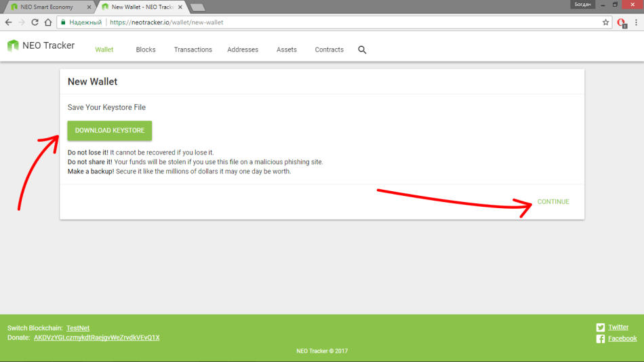644x362 pixels.
Task: Select the New Wallet - NEO Tracker tab
Action: [x=142, y=7]
